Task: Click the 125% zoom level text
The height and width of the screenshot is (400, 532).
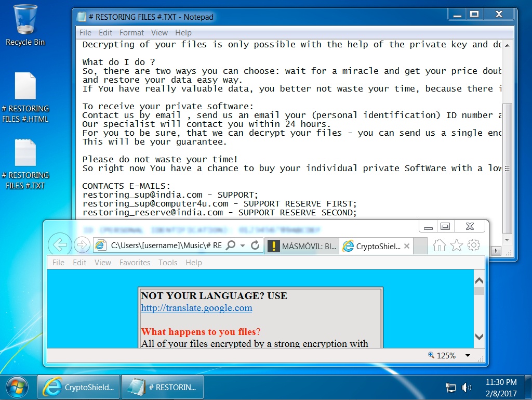Action: point(446,355)
